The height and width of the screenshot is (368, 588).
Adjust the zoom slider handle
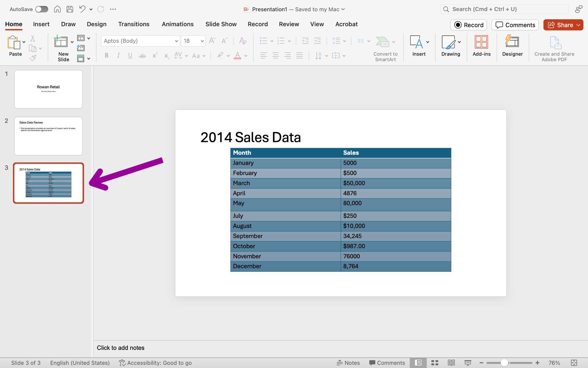(504, 363)
